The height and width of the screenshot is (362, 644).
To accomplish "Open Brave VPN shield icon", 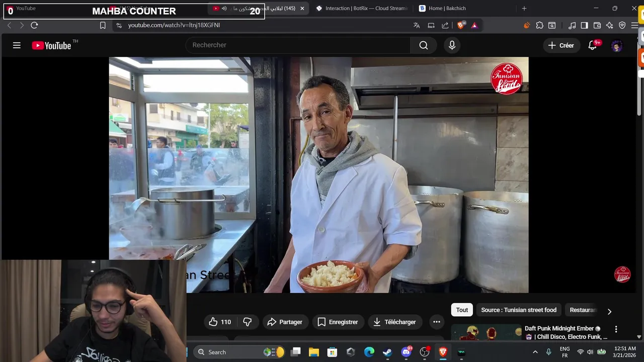I will 622,25.
